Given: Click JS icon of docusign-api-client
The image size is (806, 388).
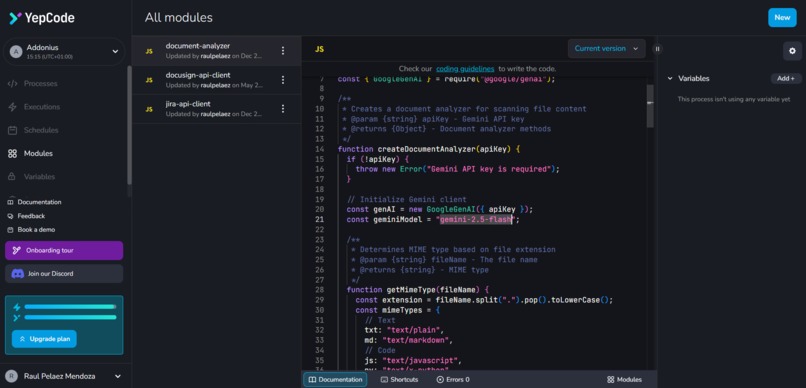Looking at the screenshot, I should (x=149, y=80).
